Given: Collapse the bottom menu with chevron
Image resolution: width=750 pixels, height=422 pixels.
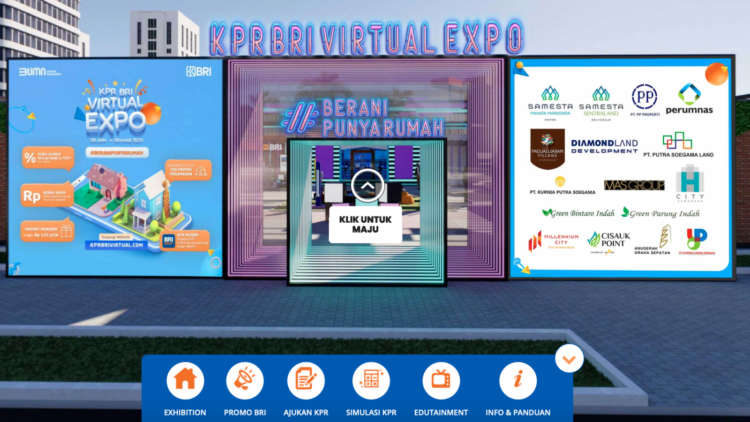Looking at the screenshot, I should [x=569, y=359].
